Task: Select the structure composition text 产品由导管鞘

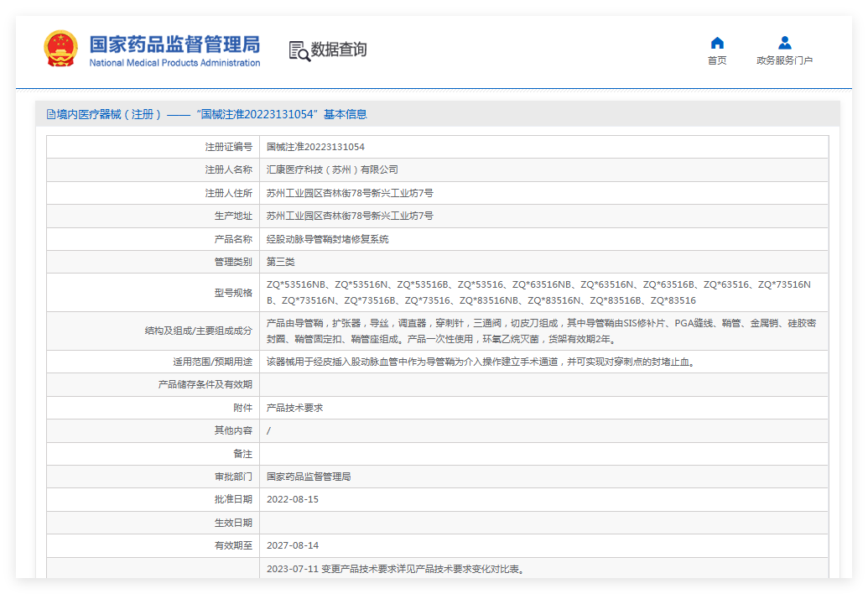Action: (542, 331)
